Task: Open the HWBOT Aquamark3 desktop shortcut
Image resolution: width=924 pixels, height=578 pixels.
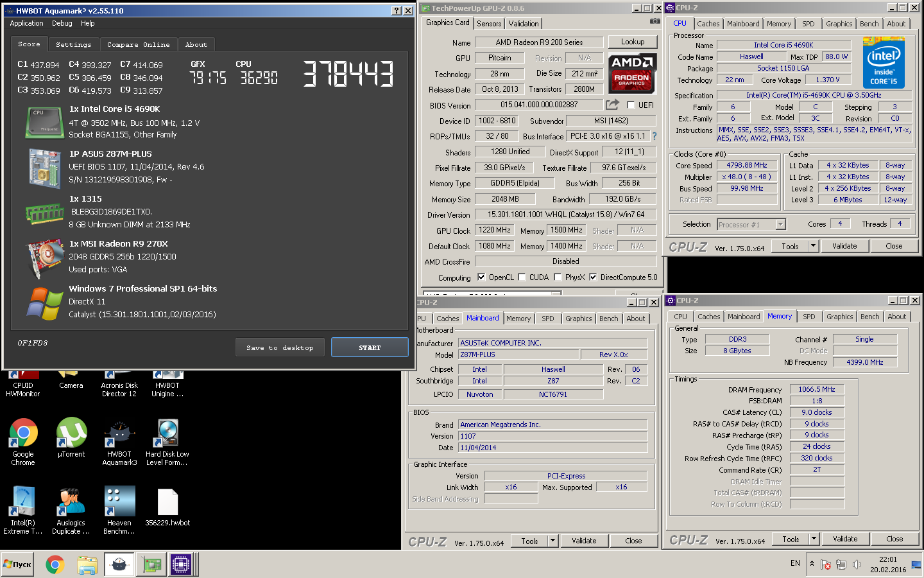Action: (x=119, y=442)
